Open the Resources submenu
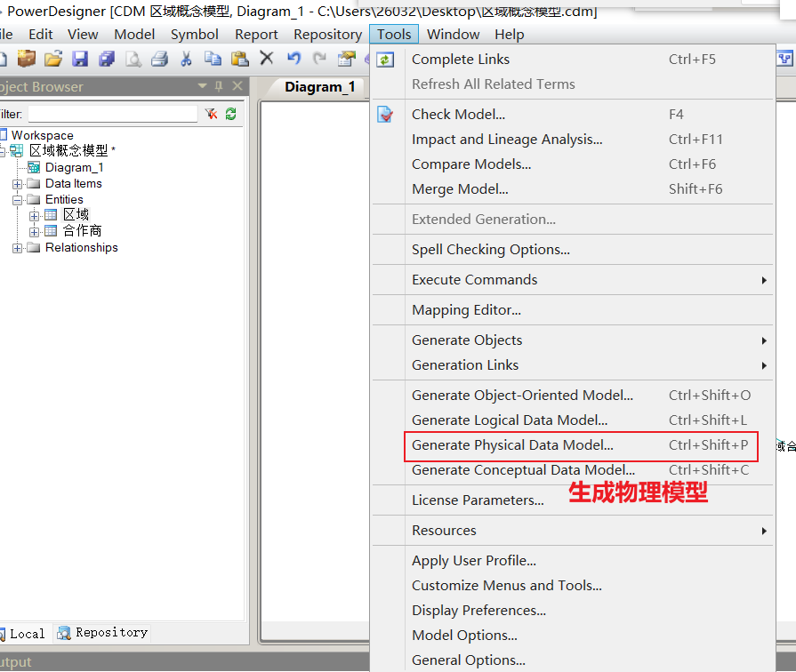This screenshot has height=672, width=796. point(573,531)
